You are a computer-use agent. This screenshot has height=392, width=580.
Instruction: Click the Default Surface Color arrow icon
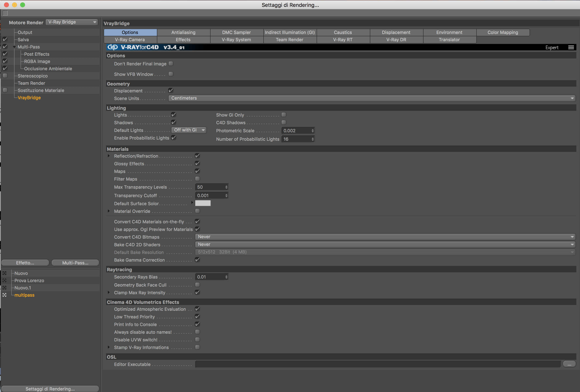[x=192, y=203]
